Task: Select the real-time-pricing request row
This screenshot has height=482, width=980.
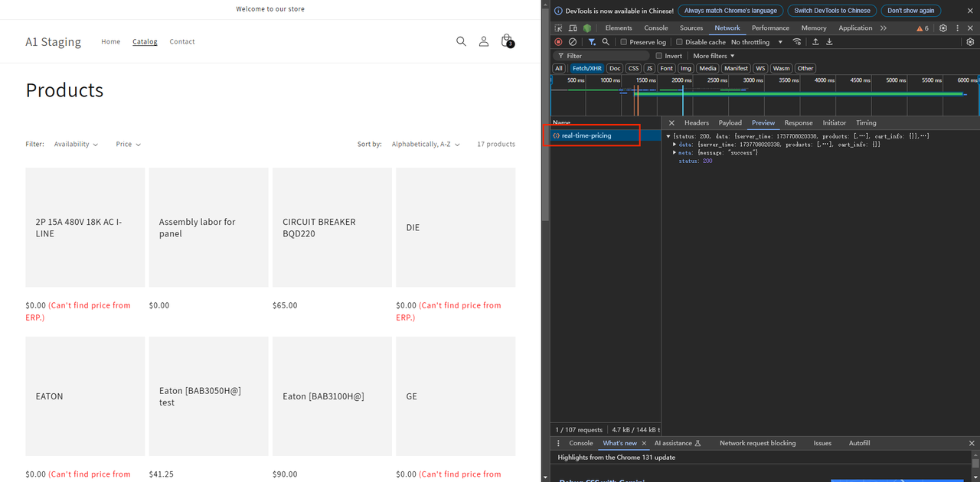Action: pyautogui.click(x=605, y=135)
